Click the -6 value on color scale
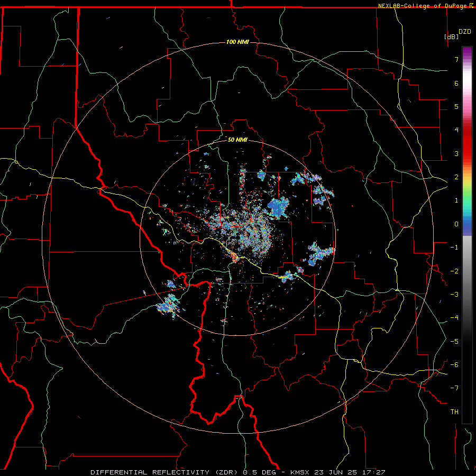The width and height of the screenshot is (476, 476). 454,365
